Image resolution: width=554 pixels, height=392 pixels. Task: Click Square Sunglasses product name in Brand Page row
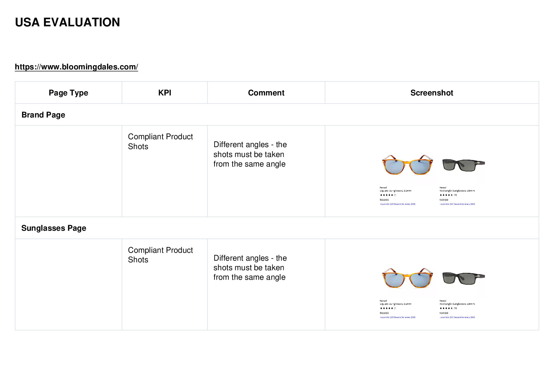[396, 191]
